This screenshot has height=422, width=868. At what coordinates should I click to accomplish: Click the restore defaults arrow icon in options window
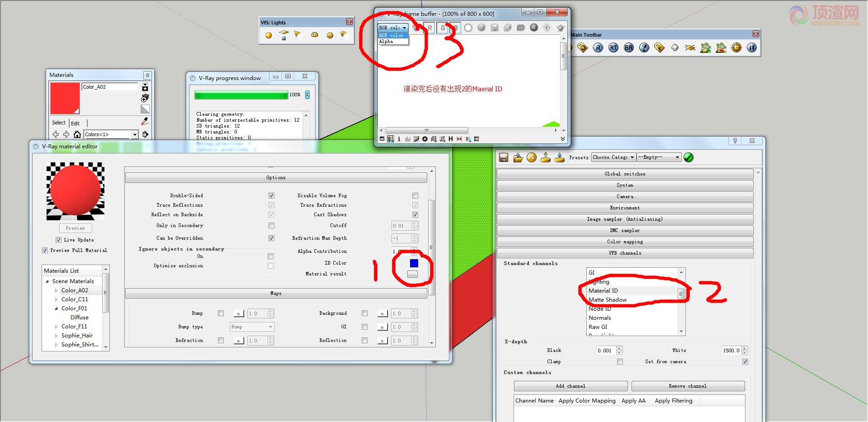pyautogui.click(x=532, y=157)
